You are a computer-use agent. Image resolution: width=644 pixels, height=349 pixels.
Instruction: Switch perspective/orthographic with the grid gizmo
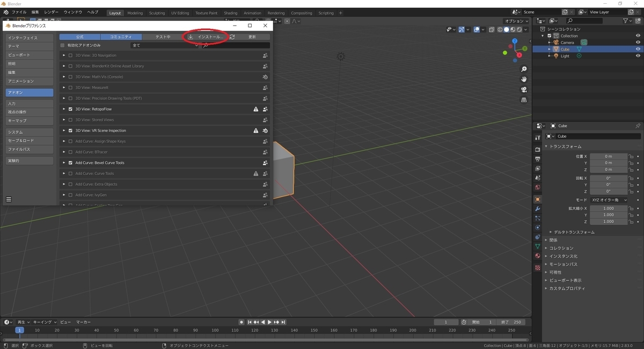[x=524, y=100]
